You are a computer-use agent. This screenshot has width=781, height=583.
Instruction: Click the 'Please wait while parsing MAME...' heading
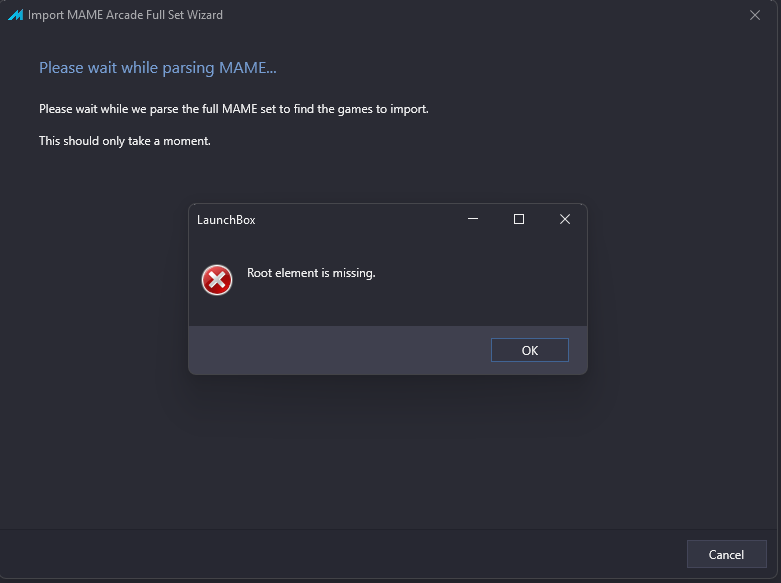(157, 67)
